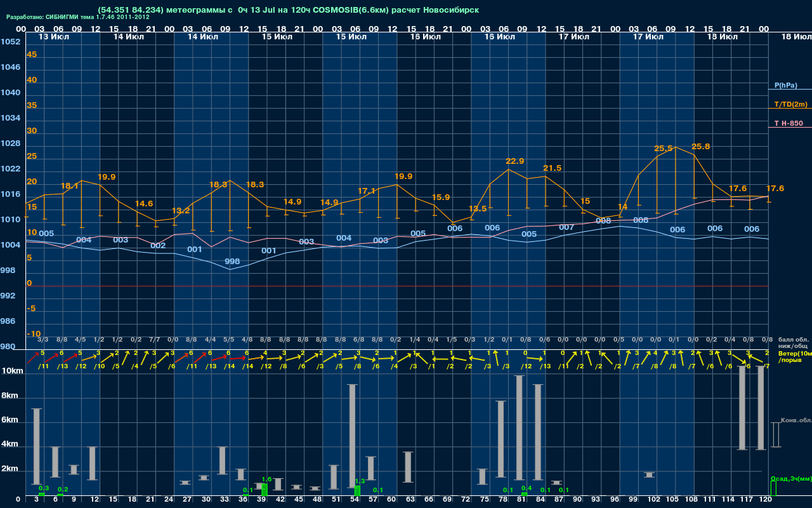The image size is (812, 508).
Task: Click the 'балл обл. ниж/общ' legend text
Action: (x=792, y=343)
